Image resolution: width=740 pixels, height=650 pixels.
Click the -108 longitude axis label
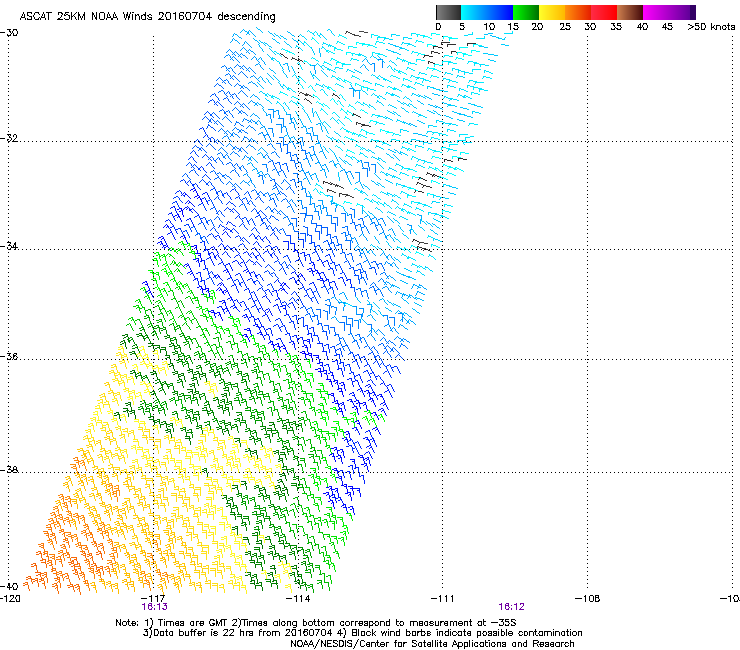[587, 598]
